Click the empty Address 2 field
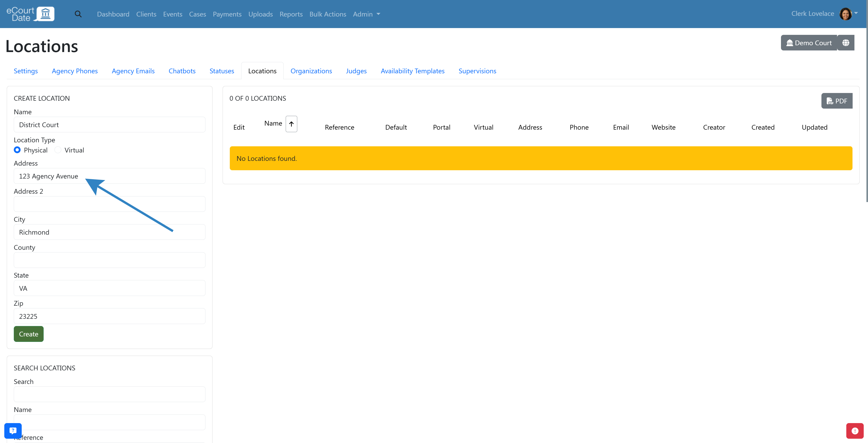868x443 pixels. [109, 204]
